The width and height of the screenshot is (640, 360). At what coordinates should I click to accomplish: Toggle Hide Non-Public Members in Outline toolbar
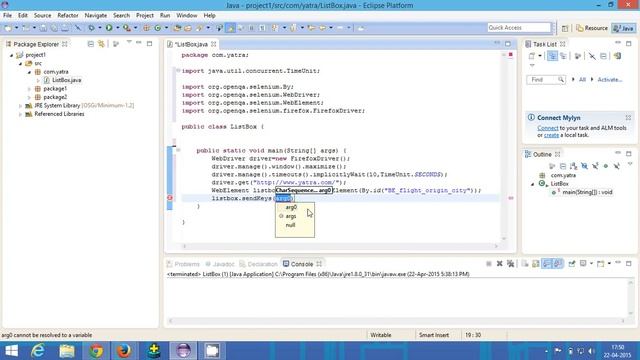click(x=606, y=166)
